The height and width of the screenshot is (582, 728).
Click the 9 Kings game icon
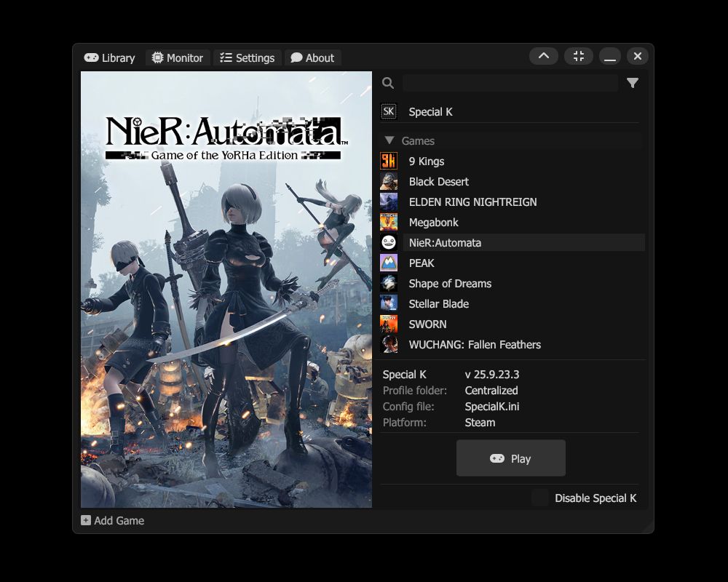point(389,161)
